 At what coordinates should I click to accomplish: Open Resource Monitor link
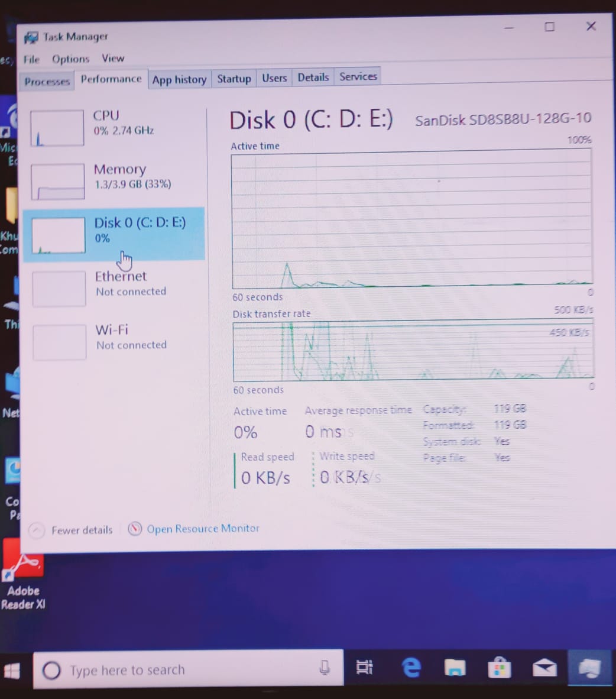point(203,529)
